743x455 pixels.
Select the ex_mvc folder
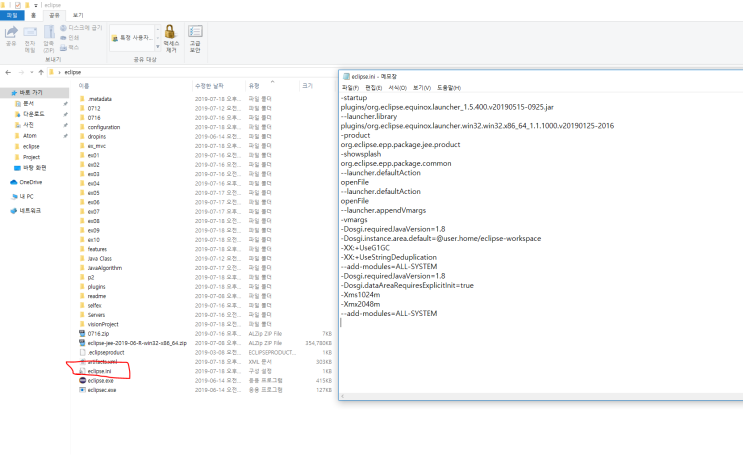(x=96, y=146)
